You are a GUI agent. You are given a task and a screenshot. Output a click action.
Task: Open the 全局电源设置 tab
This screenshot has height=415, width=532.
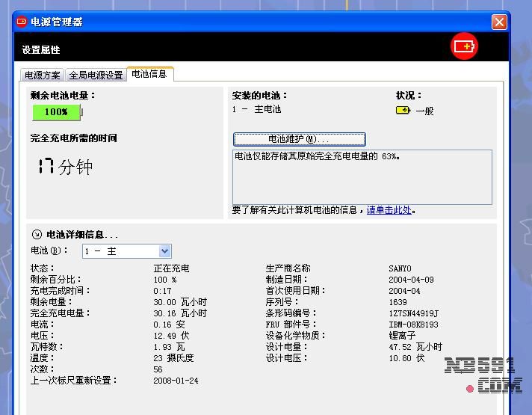point(96,75)
